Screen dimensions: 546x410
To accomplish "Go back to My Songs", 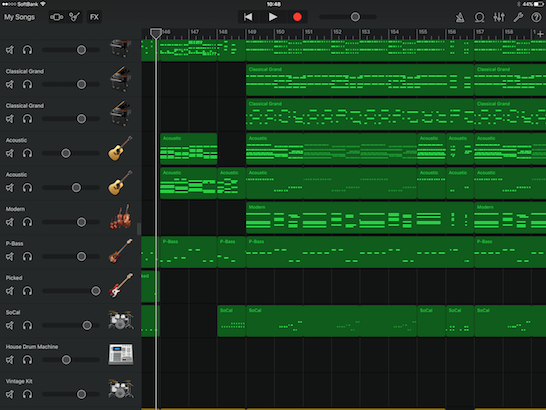I will click(x=20, y=17).
